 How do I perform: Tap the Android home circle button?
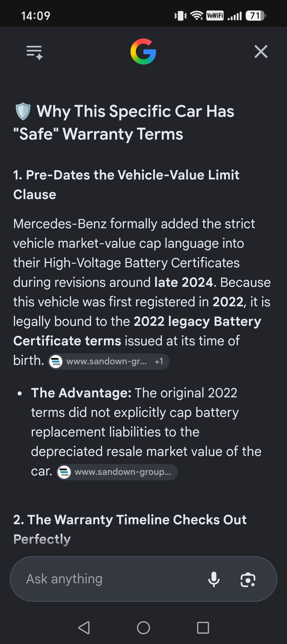(143, 627)
